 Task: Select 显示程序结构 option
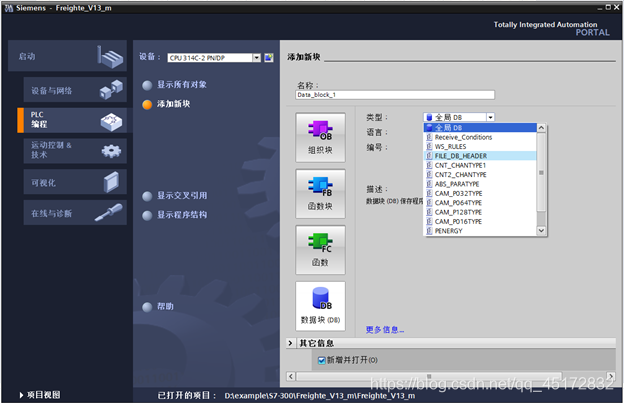tap(175, 215)
